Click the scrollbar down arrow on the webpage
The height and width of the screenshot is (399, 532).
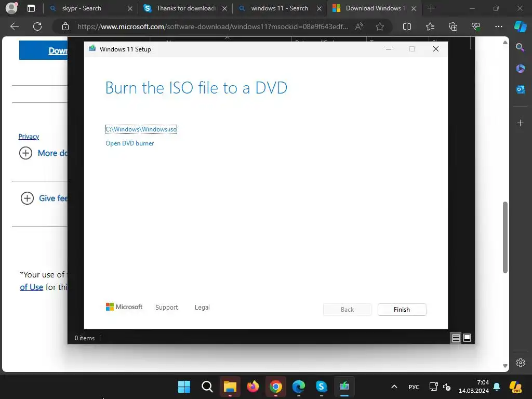click(505, 366)
